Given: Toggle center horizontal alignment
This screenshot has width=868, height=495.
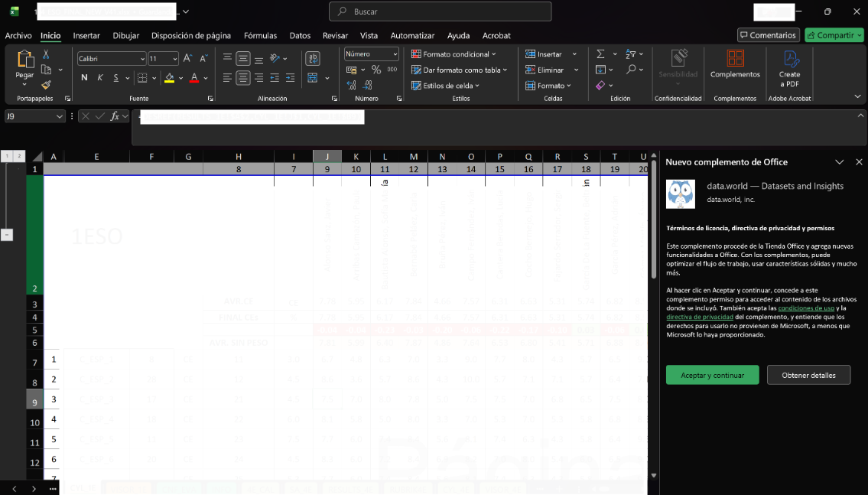Looking at the screenshot, I should point(243,78).
